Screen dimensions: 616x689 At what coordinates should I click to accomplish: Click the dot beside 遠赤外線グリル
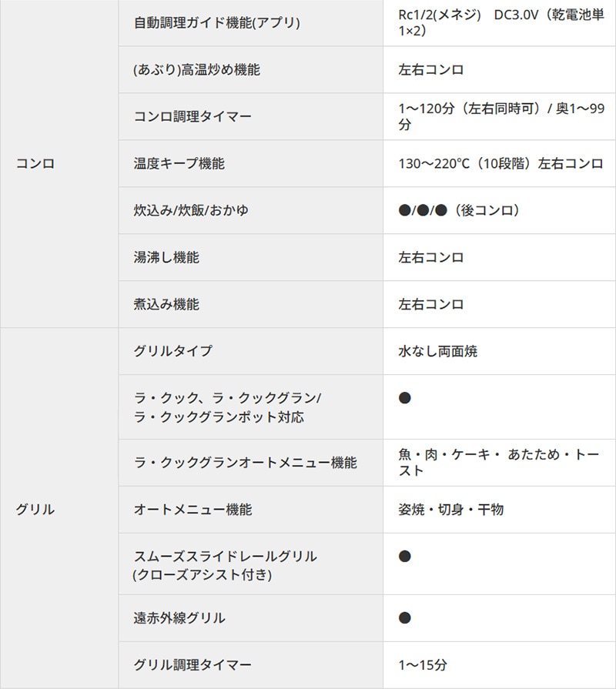click(405, 617)
